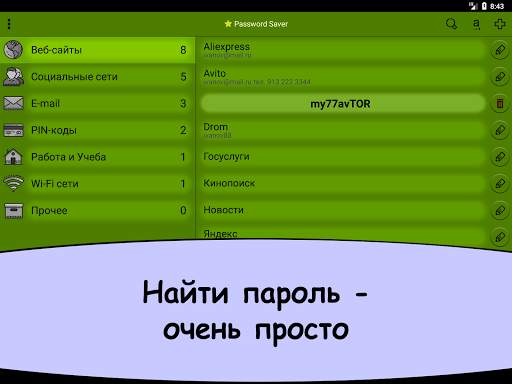The width and height of the screenshot is (512, 384).
Task: Click the 8:43 clock in status bar
Action: coord(497,6)
